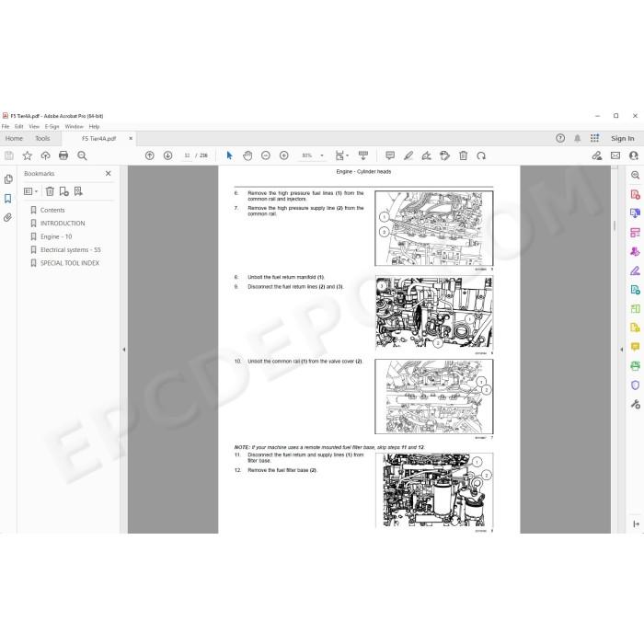The width and height of the screenshot is (644, 644).
Task: Close the Bookmarks panel
Action: click(108, 173)
